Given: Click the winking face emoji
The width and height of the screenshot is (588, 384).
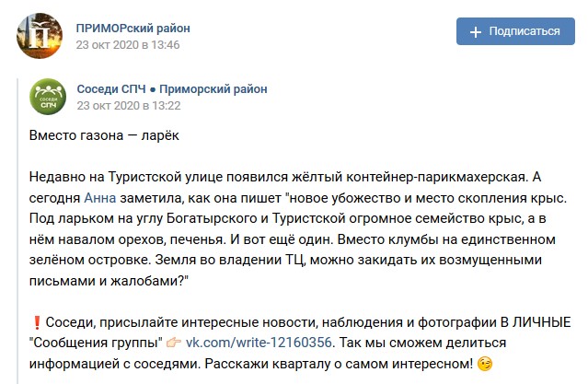Looking at the screenshot, I should [x=485, y=364].
